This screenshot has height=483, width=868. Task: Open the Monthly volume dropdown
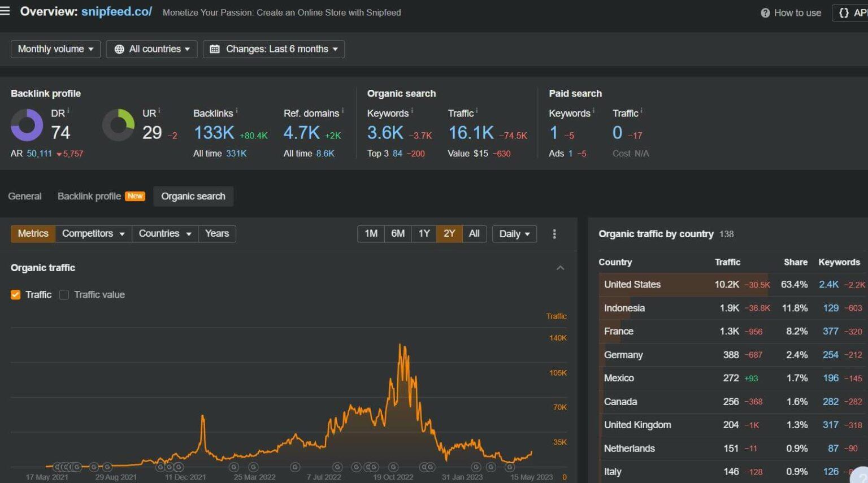pos(55,49)
